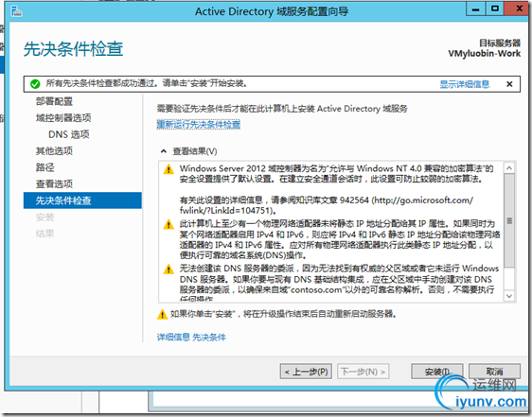Image resolution: width=532 pixels, height=417 pixels.
Task: Click the 安装(I) button
Action: (x=437, y=372)
